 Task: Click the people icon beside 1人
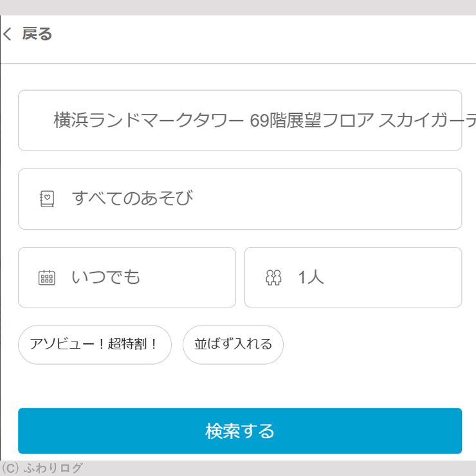click(273, 278)
